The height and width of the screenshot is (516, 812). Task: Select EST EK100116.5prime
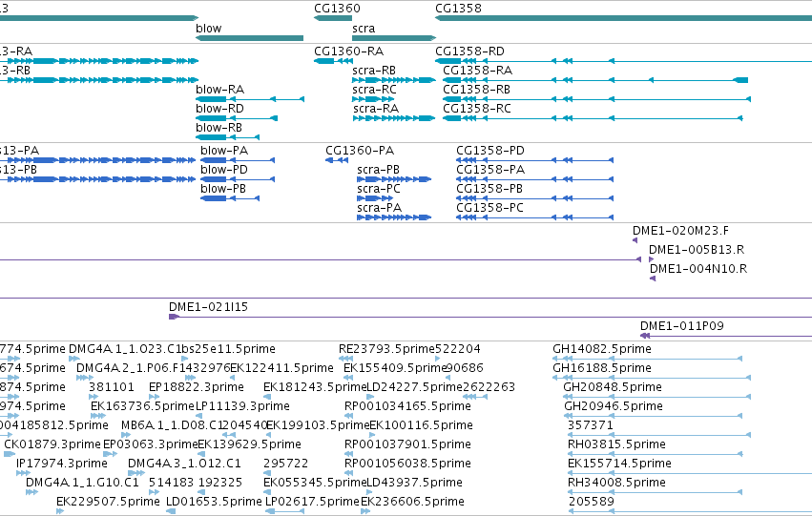421,425
